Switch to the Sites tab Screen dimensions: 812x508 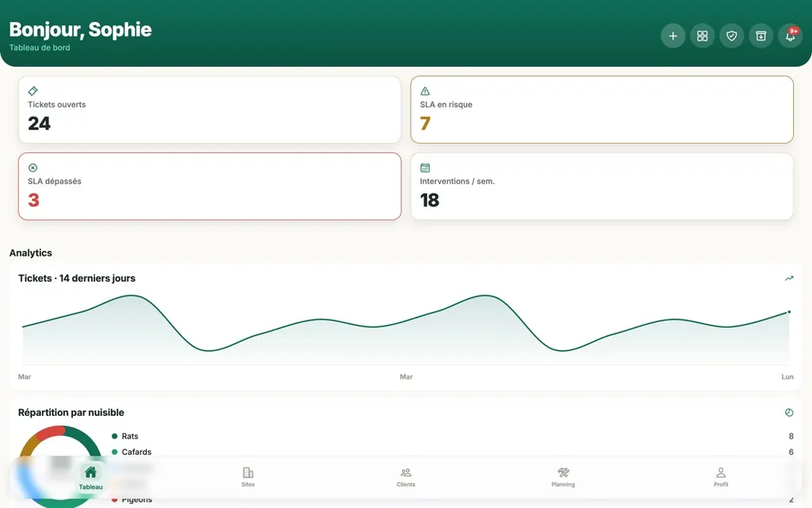pyautogui.click(x=248, y=477)
